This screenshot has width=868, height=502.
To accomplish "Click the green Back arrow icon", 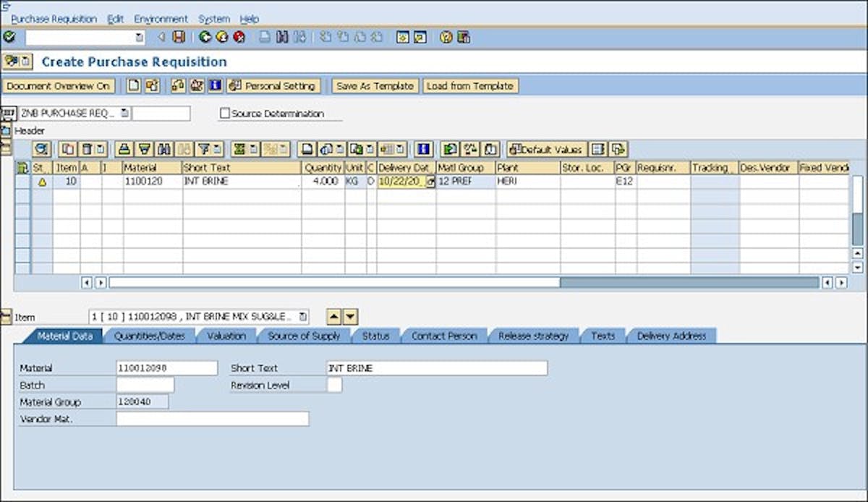I will pyautogui.click(x=205, y=37).
